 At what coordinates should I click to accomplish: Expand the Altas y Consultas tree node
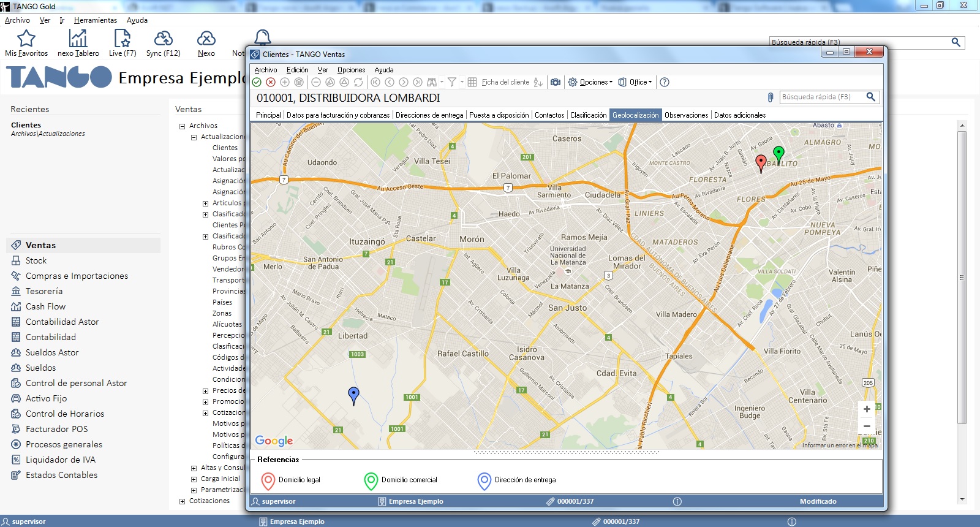coord(194,468)
